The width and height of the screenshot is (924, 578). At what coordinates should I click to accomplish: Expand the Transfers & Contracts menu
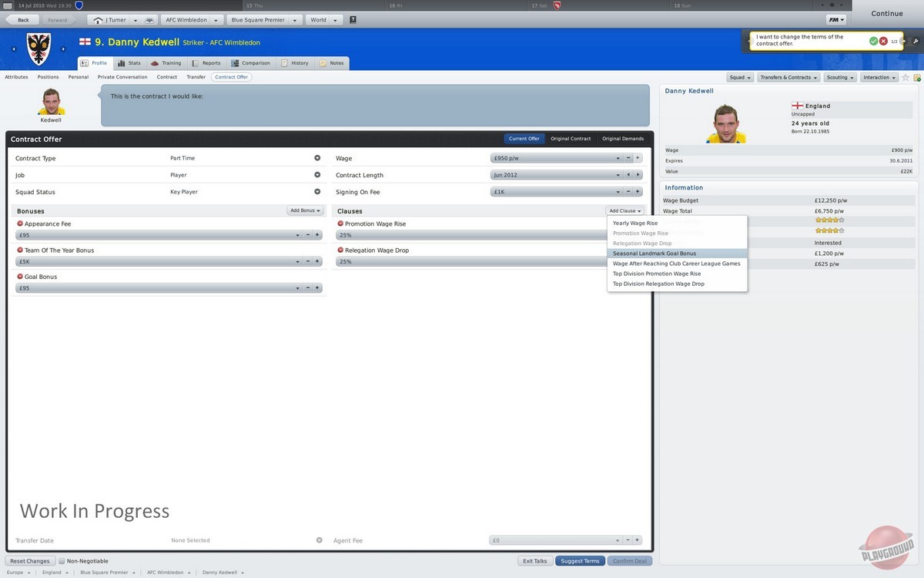point(788,77)
